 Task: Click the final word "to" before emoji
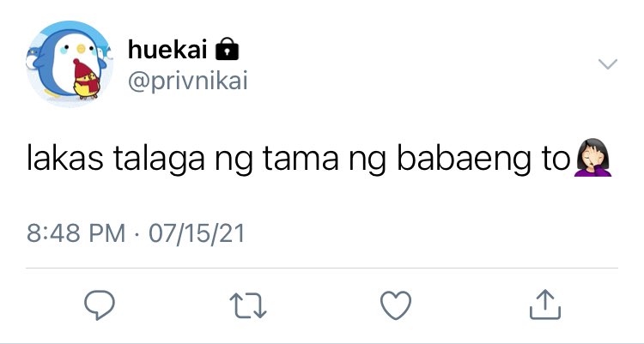556,159
